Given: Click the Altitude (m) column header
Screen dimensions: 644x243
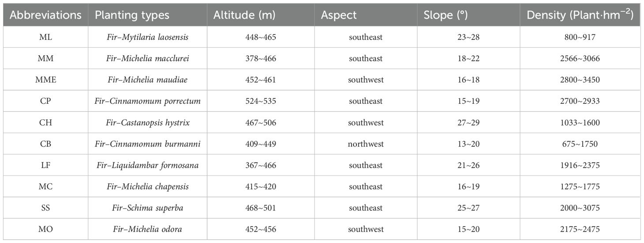Looking at the screenshot, I should (244, 15).
